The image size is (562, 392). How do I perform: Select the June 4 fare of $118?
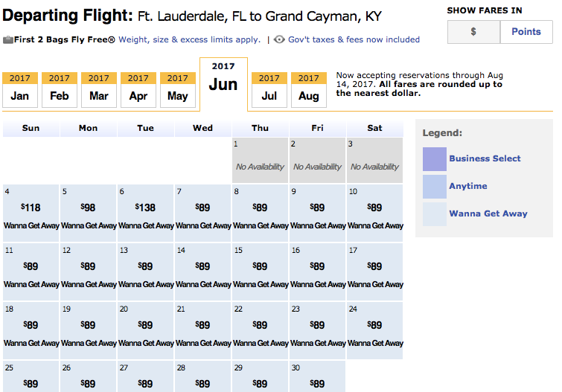pos(31,208)
